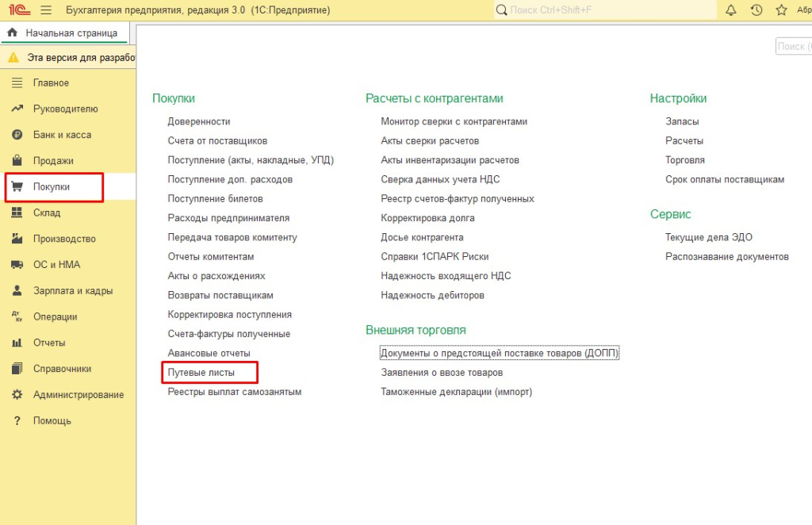Open Доверенности link
The image size is (812, 525).
pyautogui.click(x=199, y=121)
